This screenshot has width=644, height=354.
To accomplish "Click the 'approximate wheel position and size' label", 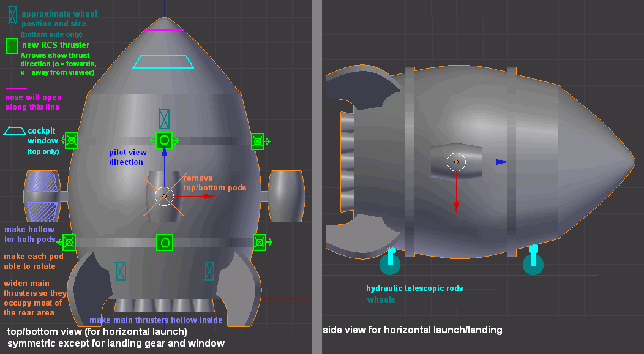I will click(59, 19).
